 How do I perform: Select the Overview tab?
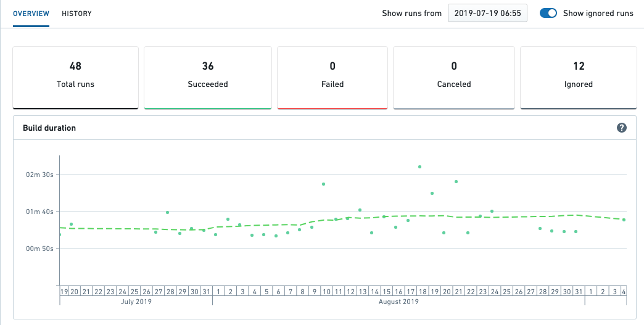(x=31, y=14)
